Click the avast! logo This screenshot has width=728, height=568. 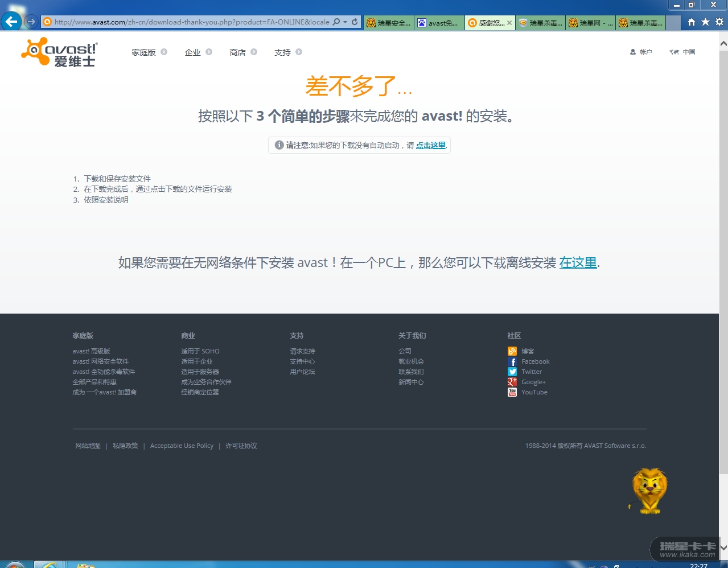pyautogui.click(x=59, y=52)
